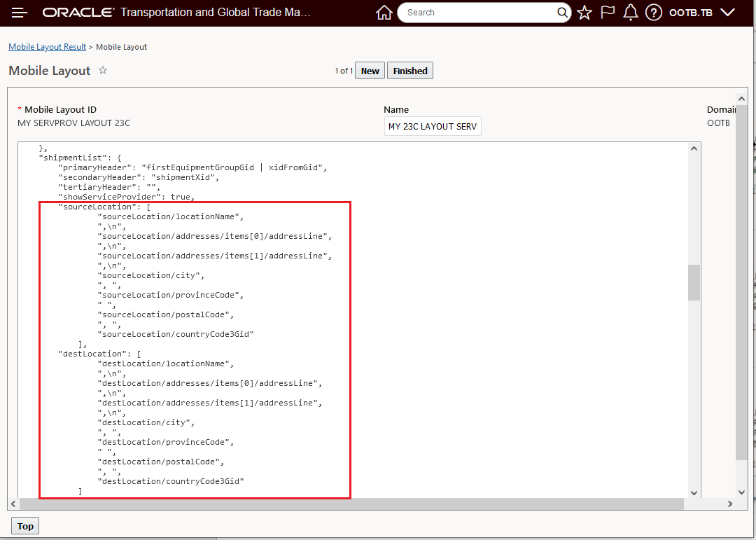Click "destLocation/provinceCode" text

(x=166, y=442)
